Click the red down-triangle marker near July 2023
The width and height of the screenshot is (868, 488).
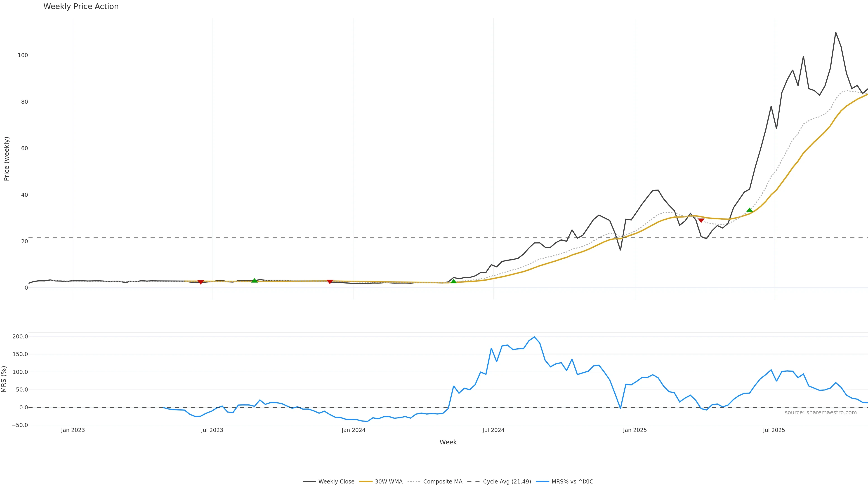click(x=200, y=282)
